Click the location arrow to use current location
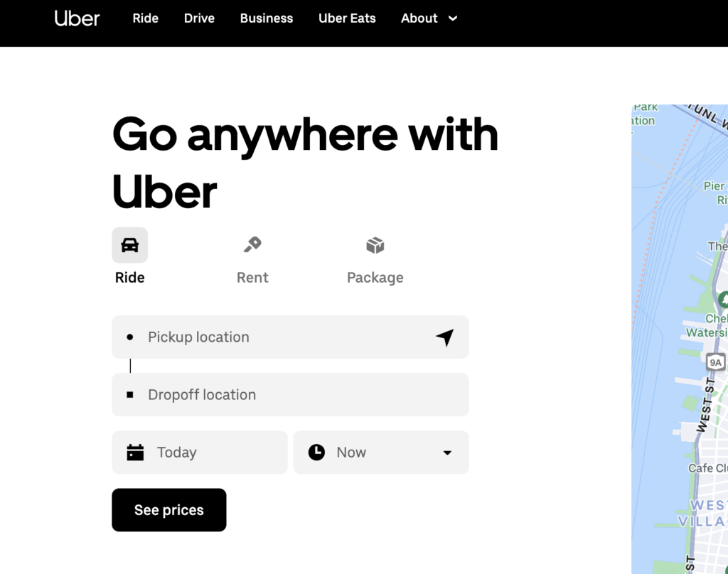Screen dimensions: 728x574 [445, 337]
